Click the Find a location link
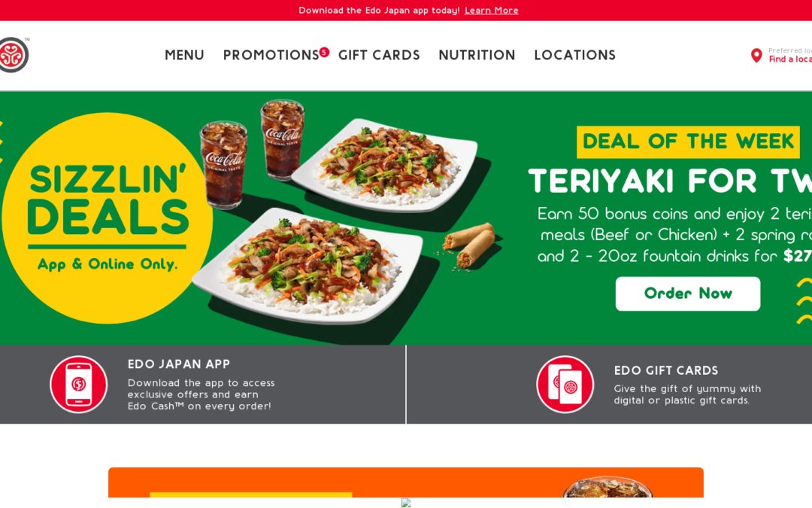The image size is (812, 508). (x=790, y=59)
